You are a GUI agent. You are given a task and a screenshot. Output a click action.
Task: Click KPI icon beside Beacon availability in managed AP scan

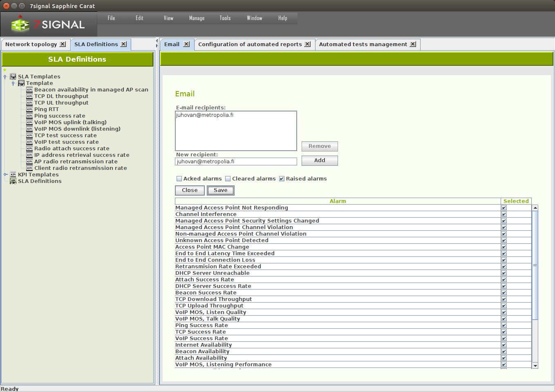click(x=29, y=89)
